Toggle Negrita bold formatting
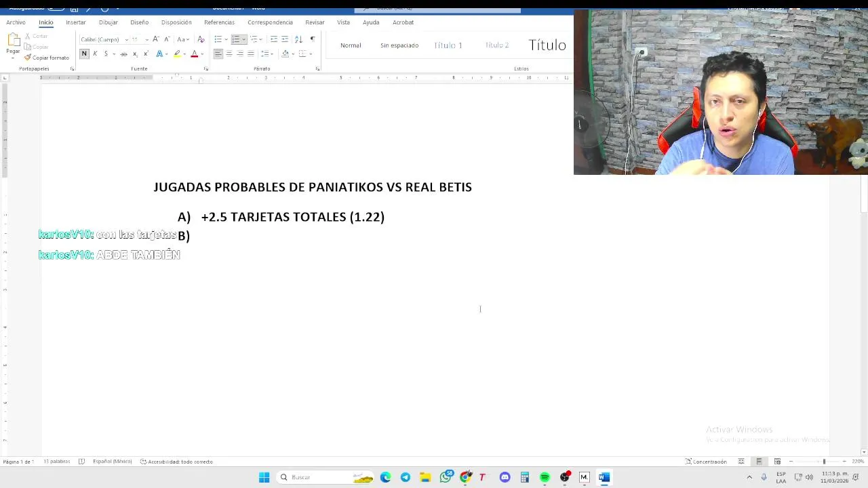This screenshot has height=488, width=868. [84, 54]
